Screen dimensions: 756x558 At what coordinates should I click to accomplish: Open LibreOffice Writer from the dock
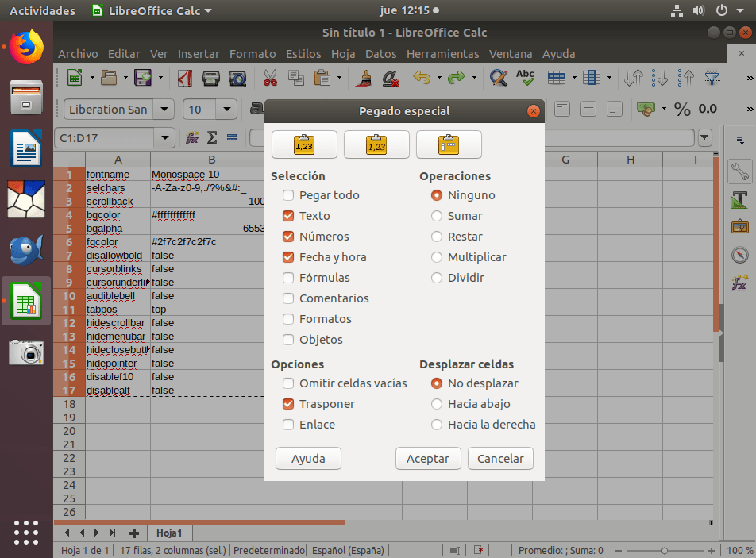pyautogui.click(x=25, y=148)
